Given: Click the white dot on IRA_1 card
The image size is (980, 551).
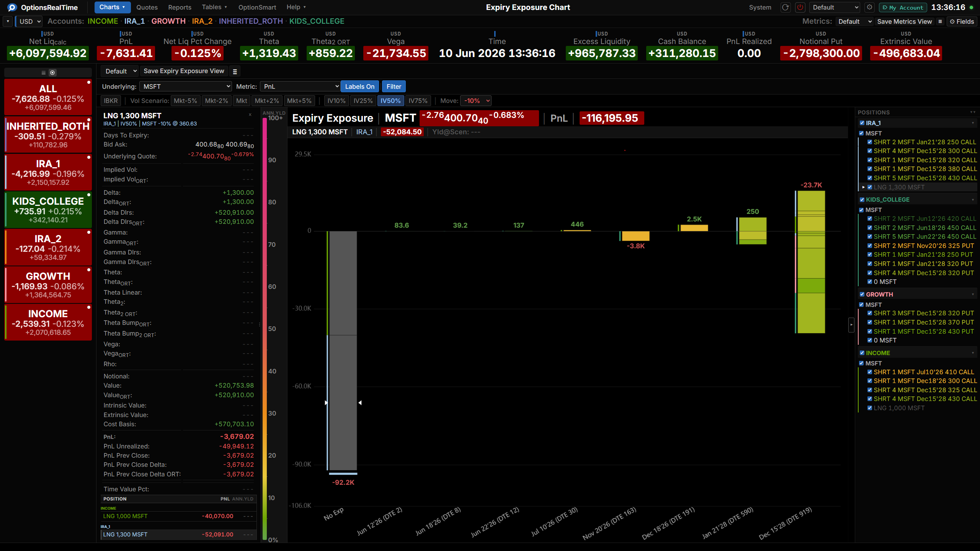Looking at the screenshot, I should pyautogui.click(x=89, y=157).
